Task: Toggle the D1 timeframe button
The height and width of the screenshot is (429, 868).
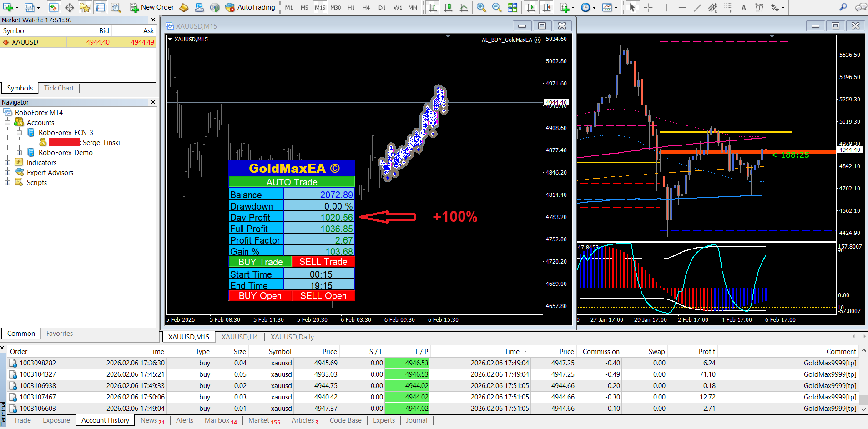Action: point(382,7)
